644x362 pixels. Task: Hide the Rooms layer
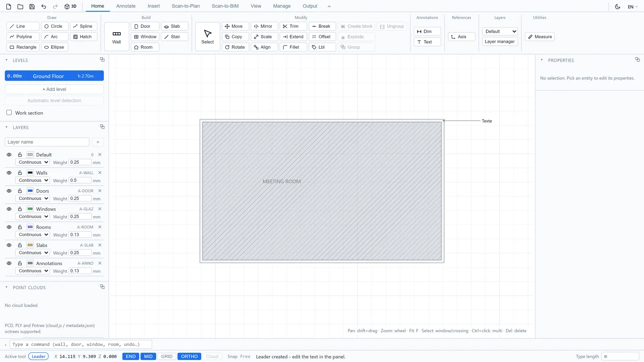point(9,227)
